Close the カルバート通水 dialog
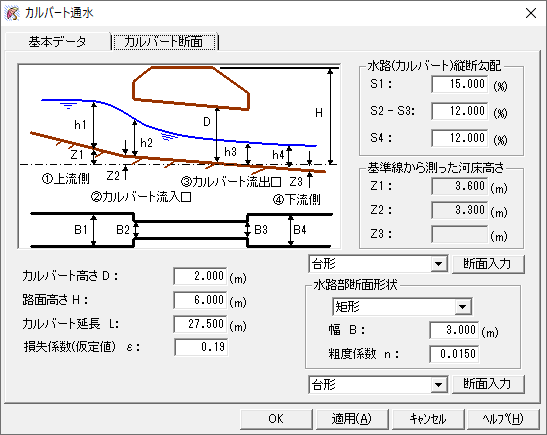The image size is (547, 435). [531, 13]
